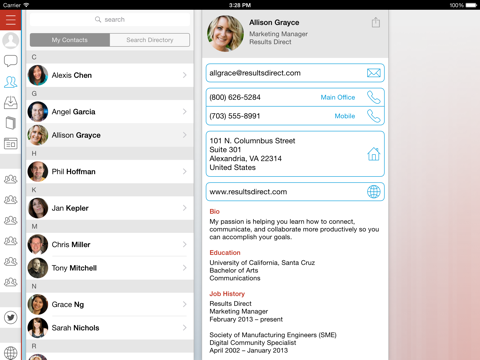The width and height of the screenshot is (480, 360).
Task: Tap the globe icon beside the website
Action: pos(374,192)
